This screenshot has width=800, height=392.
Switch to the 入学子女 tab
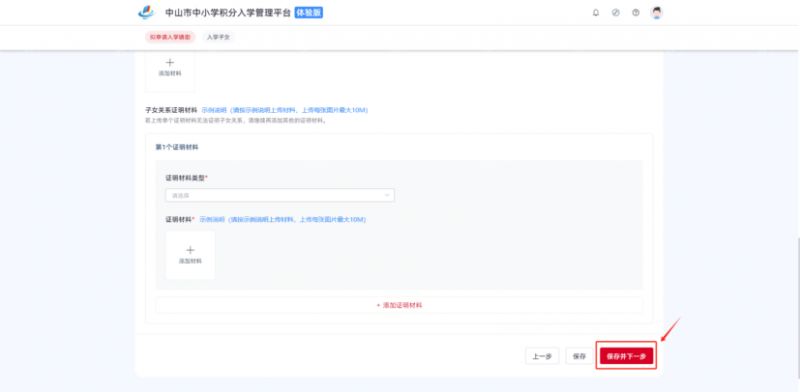click(218, 37)
